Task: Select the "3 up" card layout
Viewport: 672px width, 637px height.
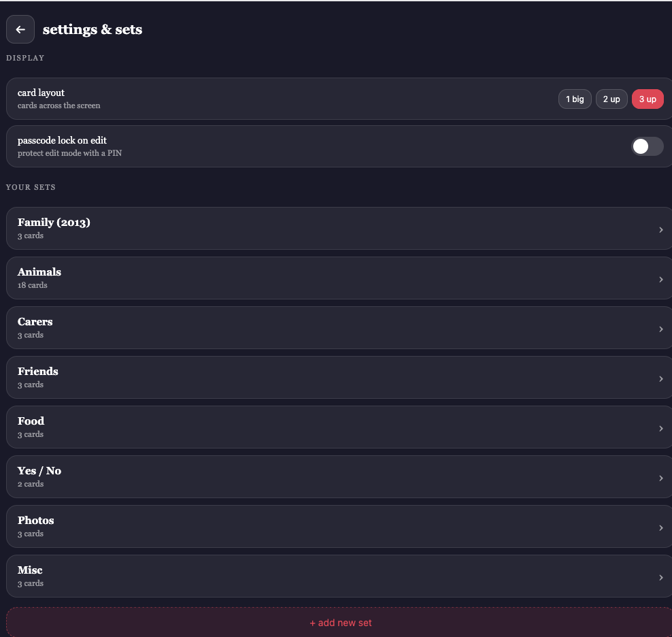Action: pyautogui.click(x=648, y=99)
